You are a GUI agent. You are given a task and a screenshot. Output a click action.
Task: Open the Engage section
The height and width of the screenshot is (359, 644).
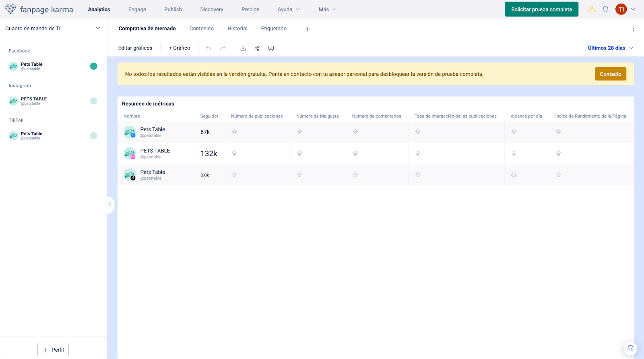[x=137, y=9]
